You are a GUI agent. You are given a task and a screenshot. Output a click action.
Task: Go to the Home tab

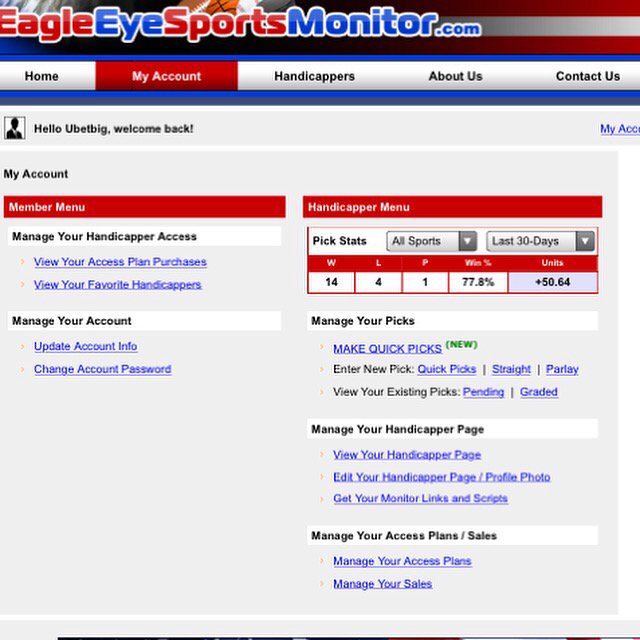[x=42, y=76]
